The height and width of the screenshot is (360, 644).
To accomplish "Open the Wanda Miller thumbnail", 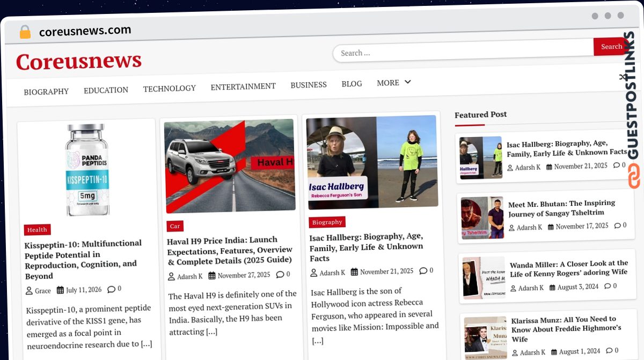I will tap(484, 278).
